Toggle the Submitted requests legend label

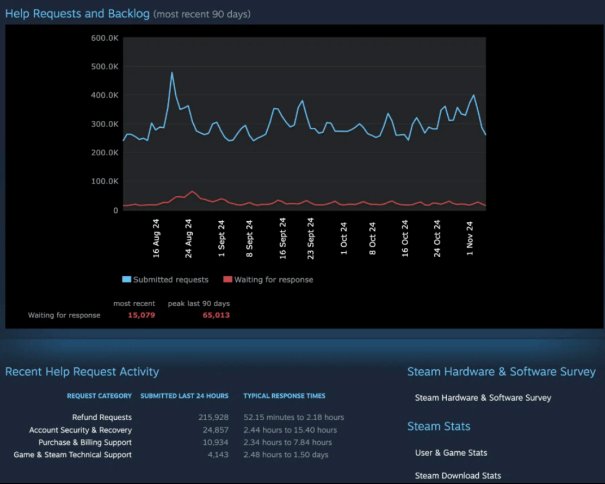tap(171, 280)
